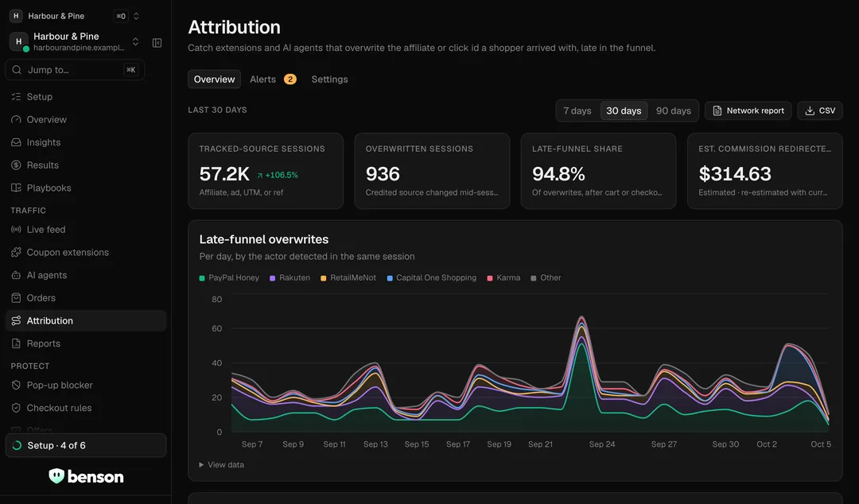Viewport: 859px width, 504px height.
Task: Go to Coupon extensions page
Action: click(86, 253)
